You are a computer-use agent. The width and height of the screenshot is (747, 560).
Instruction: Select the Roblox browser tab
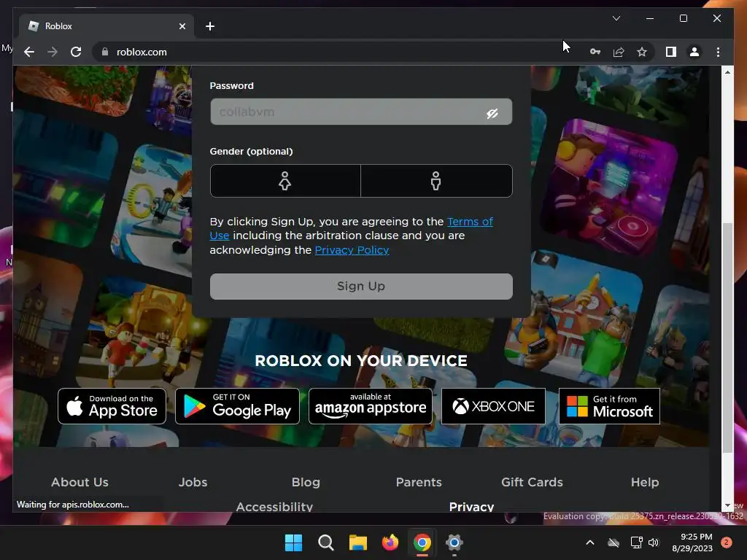[107, 26]
